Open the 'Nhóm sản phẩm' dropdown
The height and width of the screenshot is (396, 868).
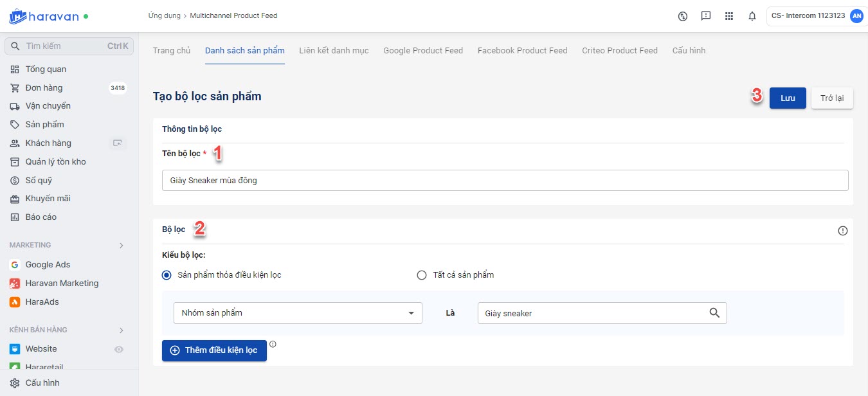tap(298, 313)
